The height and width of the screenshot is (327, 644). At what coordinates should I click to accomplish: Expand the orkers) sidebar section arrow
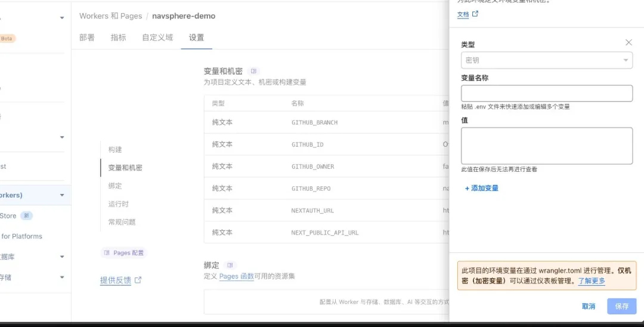[x=62, y=195]
